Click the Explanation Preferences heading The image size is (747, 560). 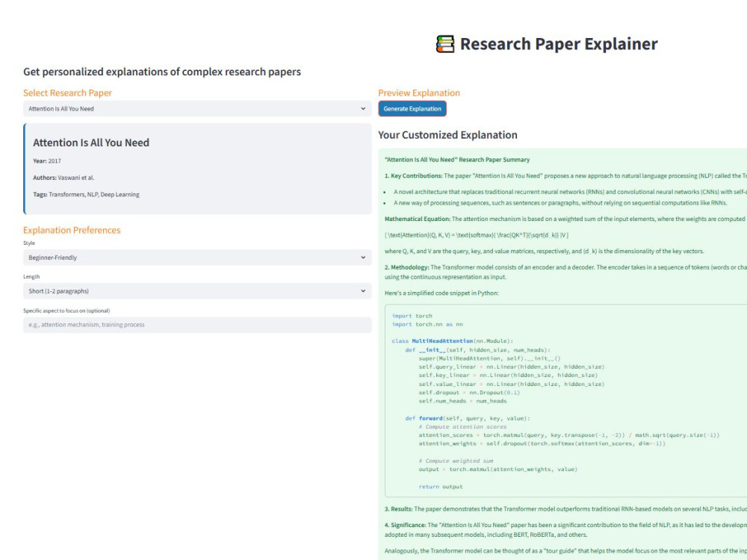click(72, 230)
